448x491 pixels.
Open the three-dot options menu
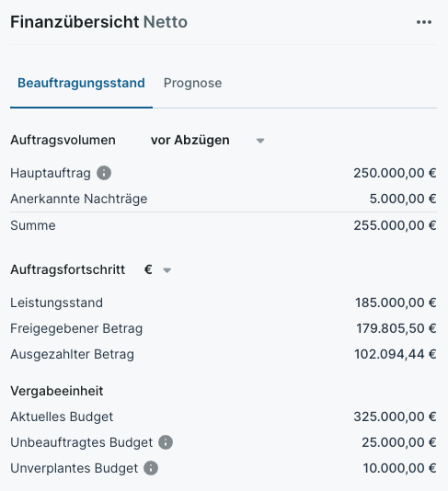tap(424, 22)
